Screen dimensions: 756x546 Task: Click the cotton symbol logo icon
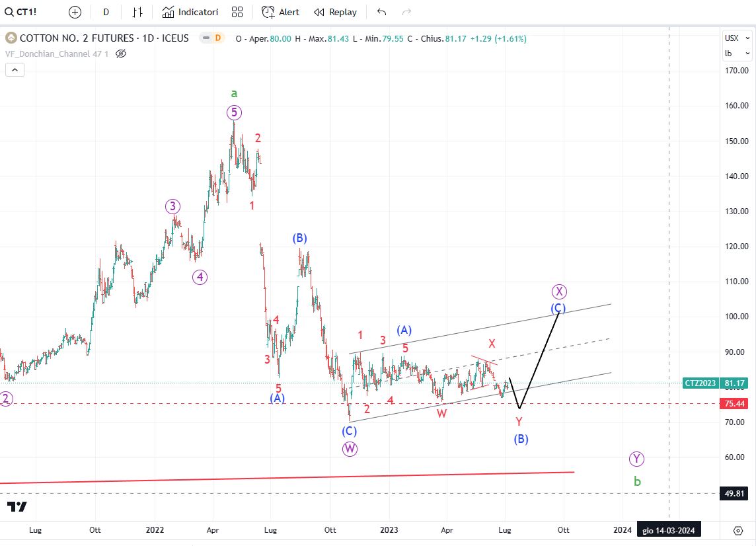11,38
